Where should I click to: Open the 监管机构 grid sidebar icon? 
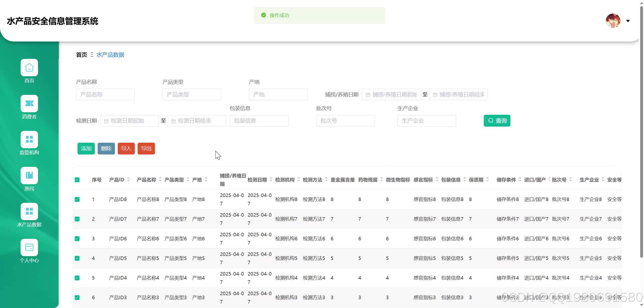pyautogui.click(x=29, y=139)
